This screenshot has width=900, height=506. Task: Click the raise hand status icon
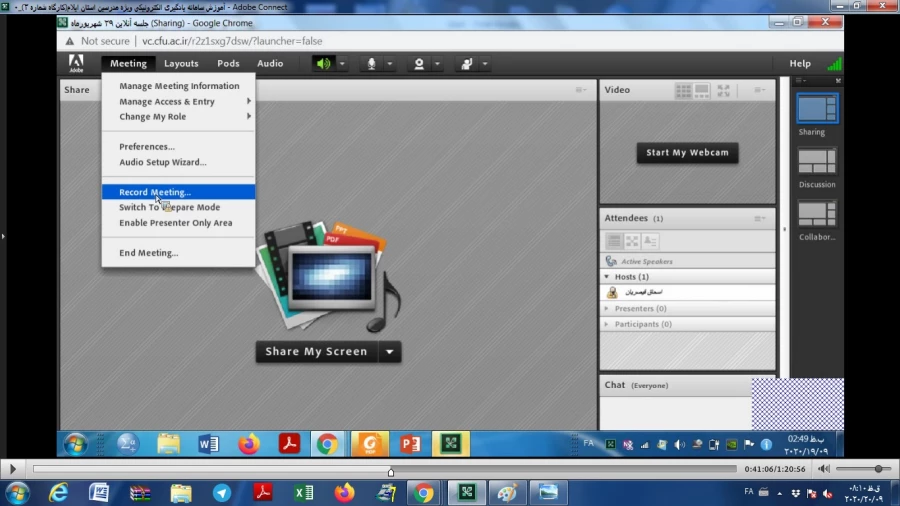tap(466, 64)
